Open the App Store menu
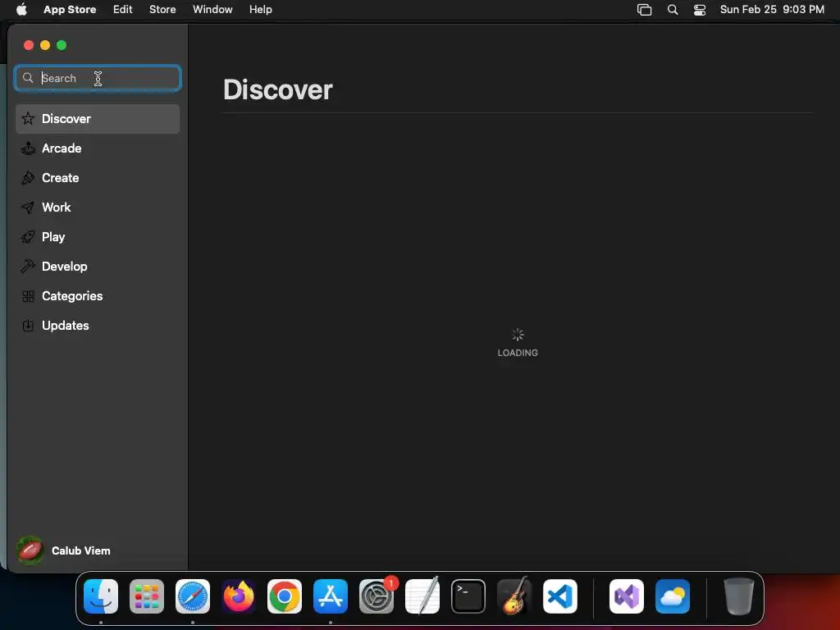The height and width of the screenshot is (630, 840). (70, 9)
